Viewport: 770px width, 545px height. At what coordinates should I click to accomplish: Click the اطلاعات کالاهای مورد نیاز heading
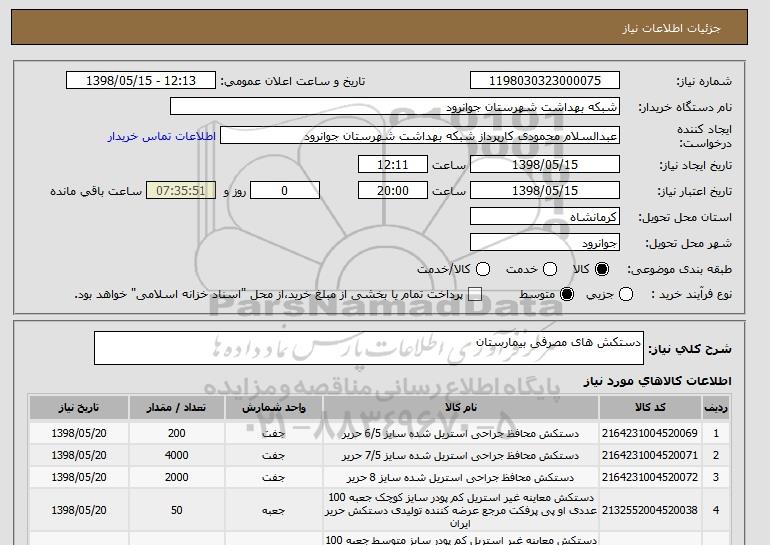tap(657, 381)
